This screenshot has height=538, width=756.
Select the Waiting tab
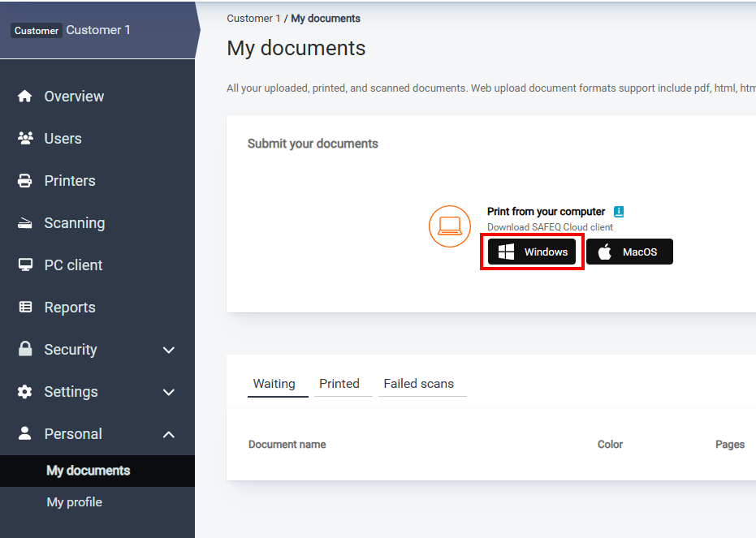(x=274, y=384)
